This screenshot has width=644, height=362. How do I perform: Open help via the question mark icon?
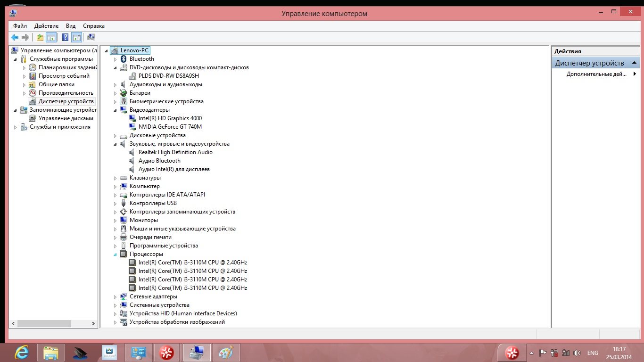click(x=66, y=38)
